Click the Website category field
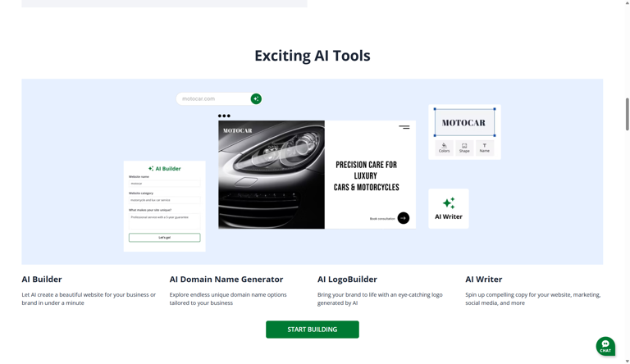This screenshot has height=364, width=630. [164, 200]
